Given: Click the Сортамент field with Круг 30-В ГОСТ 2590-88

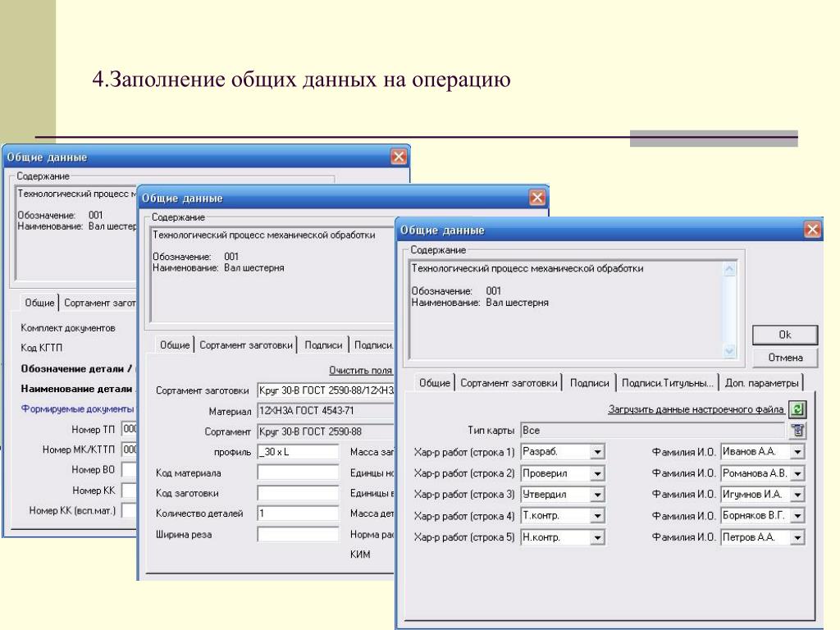Looking at the screenshot, I should [x=326, y=431].
